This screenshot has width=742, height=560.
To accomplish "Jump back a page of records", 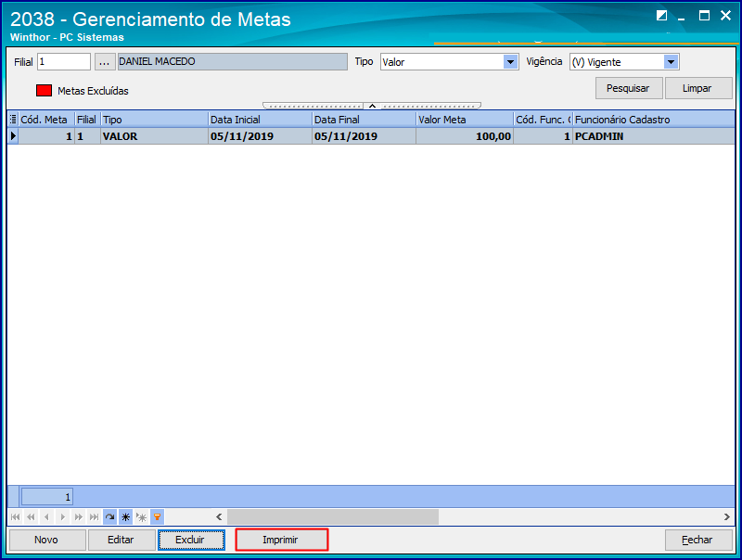I will 31,517.
